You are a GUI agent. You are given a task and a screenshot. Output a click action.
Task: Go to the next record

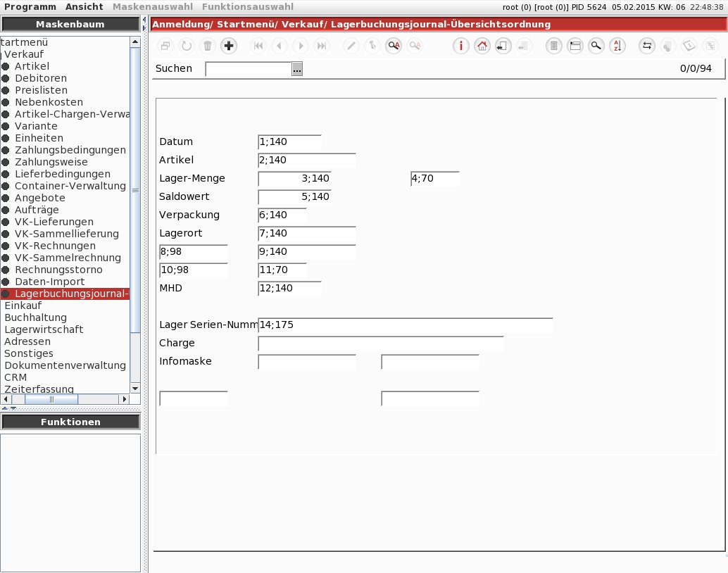pos(301,46)
